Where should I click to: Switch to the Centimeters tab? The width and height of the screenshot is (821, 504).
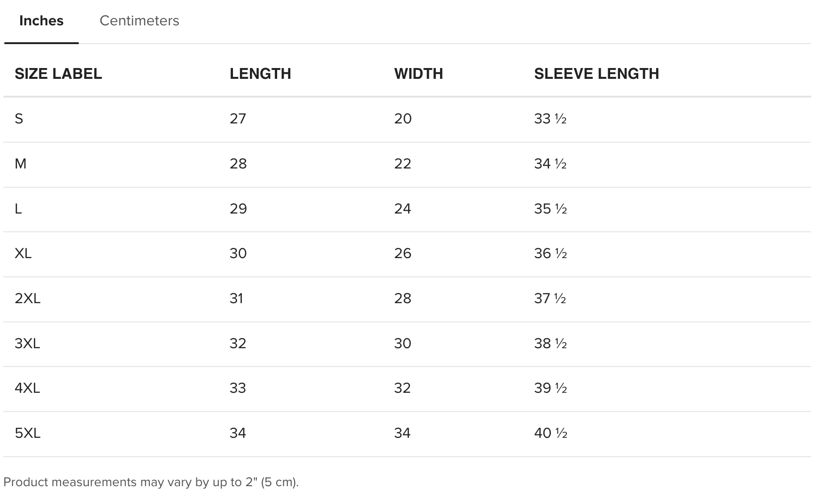139,21
